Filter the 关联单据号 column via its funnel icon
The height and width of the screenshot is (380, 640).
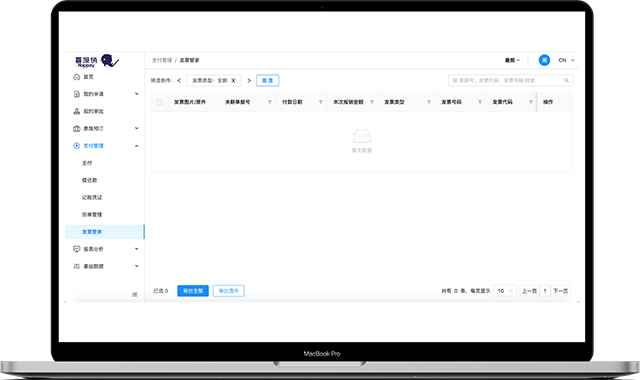click(269, 102)
